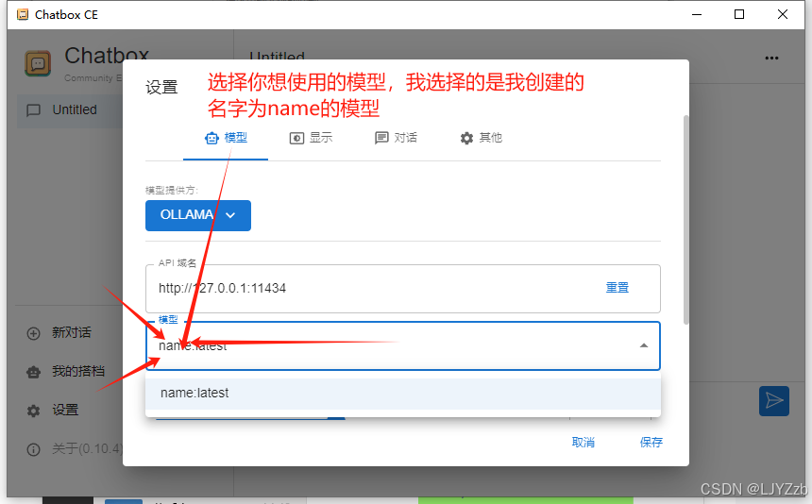The width and height of the screenshot is (812, 504).
Task: Click 我的搭档 robot icon
Action: pyautogui.click(x=33, y=372)
